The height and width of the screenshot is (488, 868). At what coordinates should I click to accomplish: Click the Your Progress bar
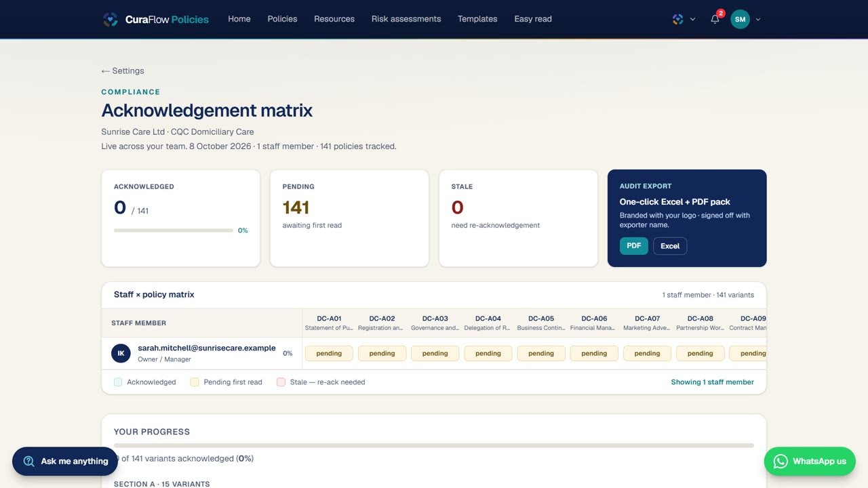(x=434, y=445)
